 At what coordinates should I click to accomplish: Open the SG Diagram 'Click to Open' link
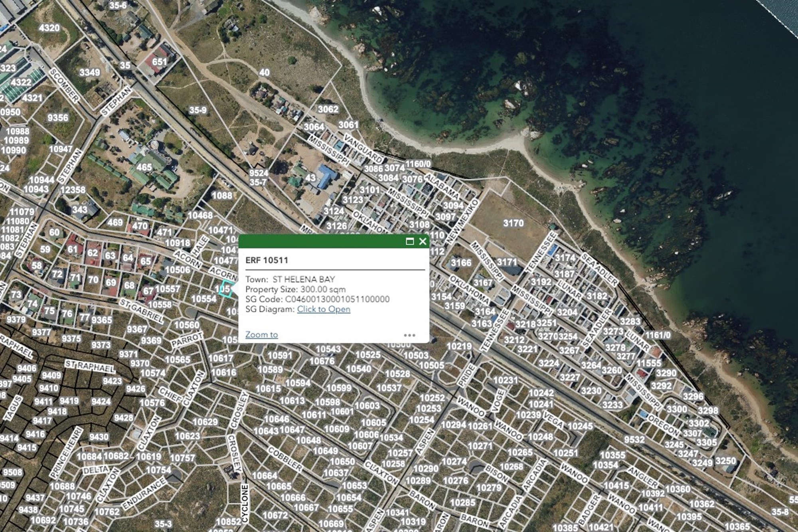pyautogui.click(x=324, y=309)
